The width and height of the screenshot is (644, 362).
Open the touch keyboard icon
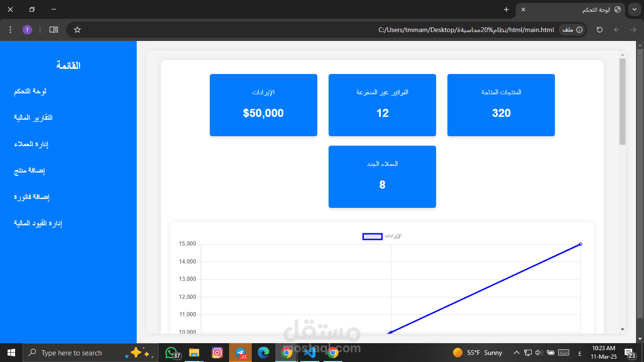click(x=563, y=353)
